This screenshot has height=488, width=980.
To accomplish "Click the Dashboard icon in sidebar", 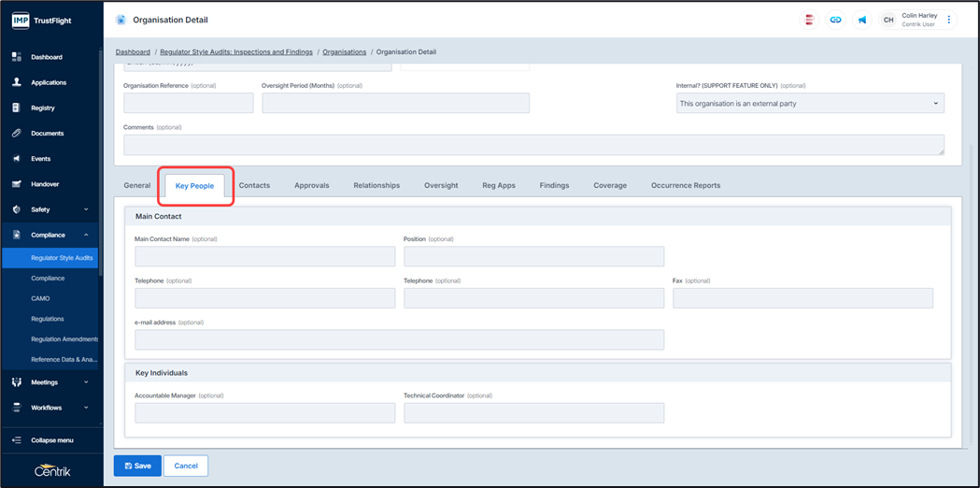I will [x=17, y=57].
